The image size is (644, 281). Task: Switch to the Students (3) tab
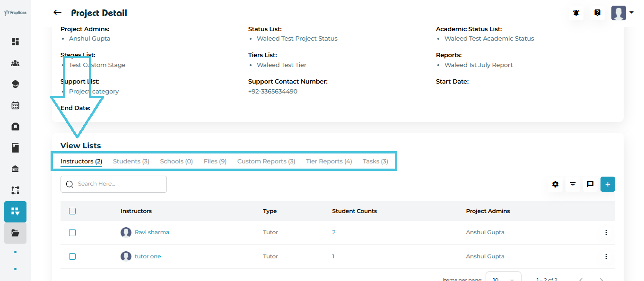[131, 161]
